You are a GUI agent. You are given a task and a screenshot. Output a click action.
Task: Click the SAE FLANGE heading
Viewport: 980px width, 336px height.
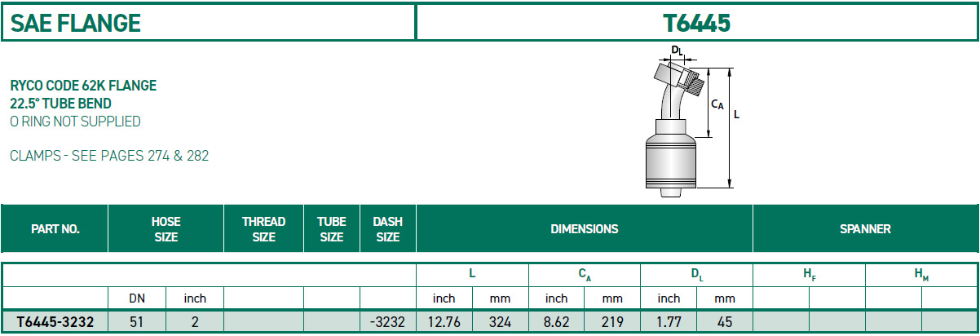click(76, 23)
